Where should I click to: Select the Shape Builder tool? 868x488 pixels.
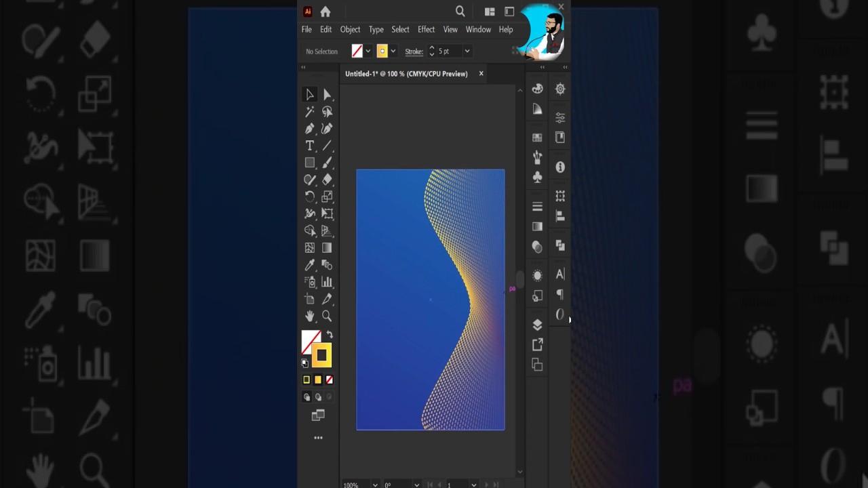coord(309,230)
